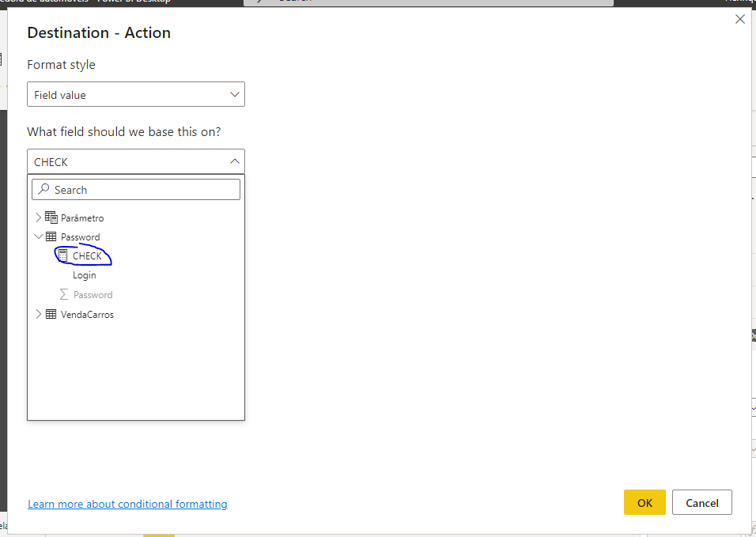Click the CHECK measure calculator icon
The image size is (756, 537).
62,256
